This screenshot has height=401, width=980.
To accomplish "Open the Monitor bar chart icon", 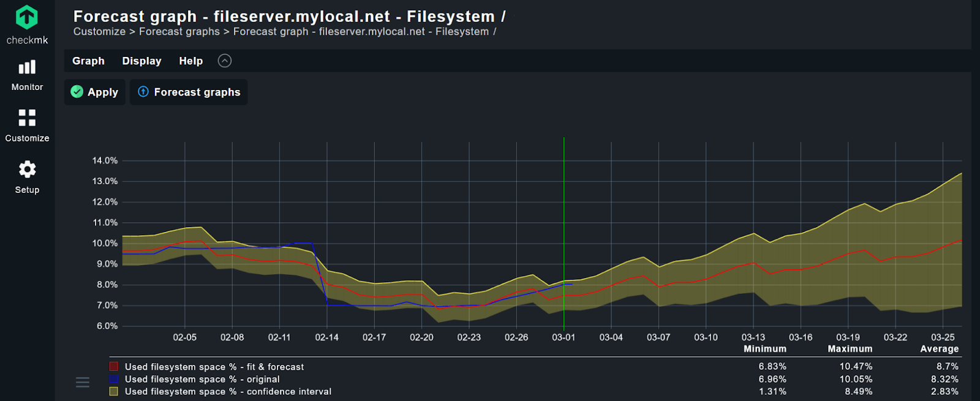I will click(27, 67).
